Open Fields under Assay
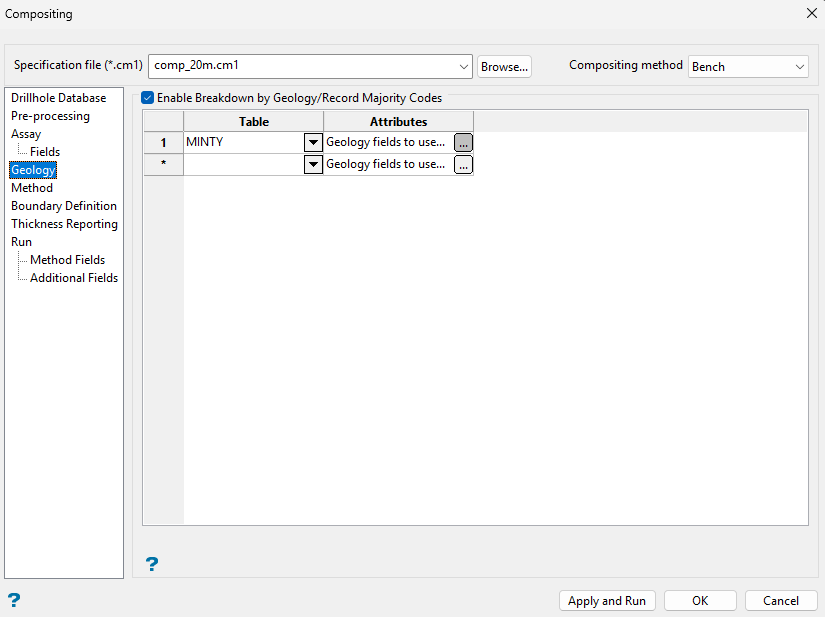 click(x=45, y=151)
